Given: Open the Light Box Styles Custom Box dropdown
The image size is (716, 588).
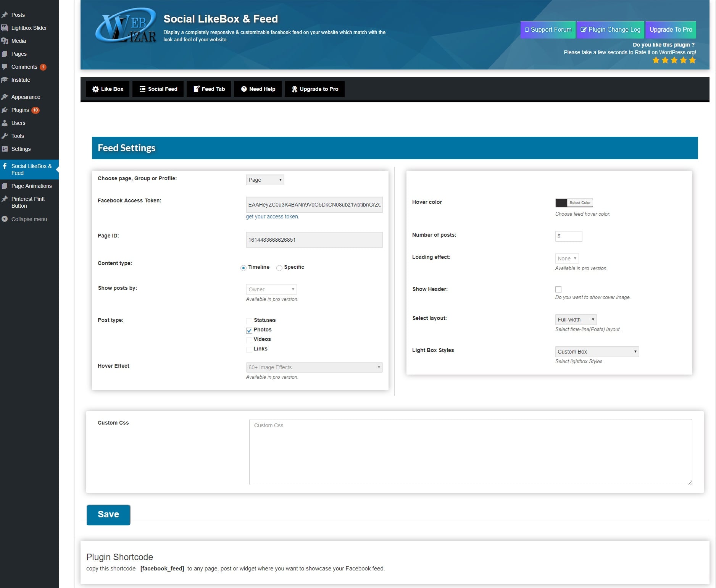Looking at the screenshot, I should 597,352.
